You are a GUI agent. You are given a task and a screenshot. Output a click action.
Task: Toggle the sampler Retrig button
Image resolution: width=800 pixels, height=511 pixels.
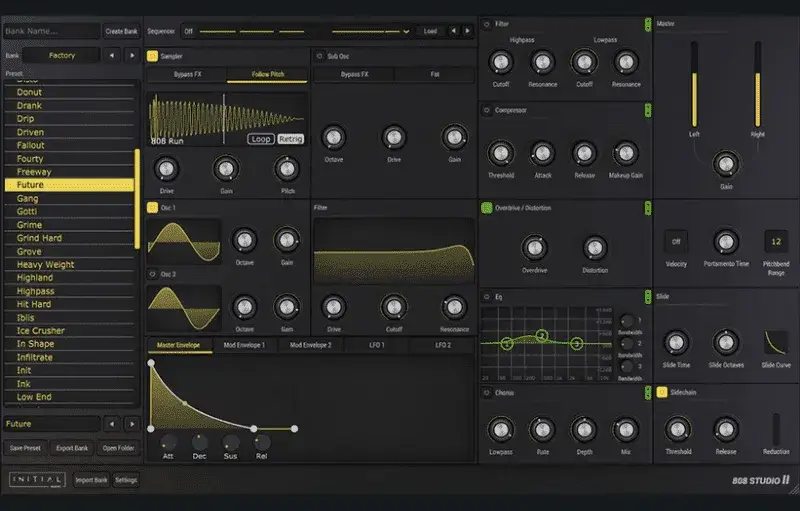click(291, 139)
